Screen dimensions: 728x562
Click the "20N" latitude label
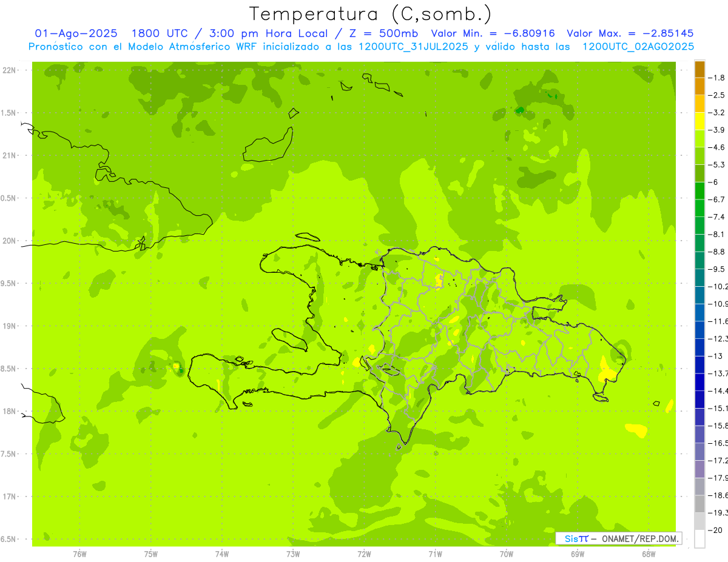tap(10, 241)
